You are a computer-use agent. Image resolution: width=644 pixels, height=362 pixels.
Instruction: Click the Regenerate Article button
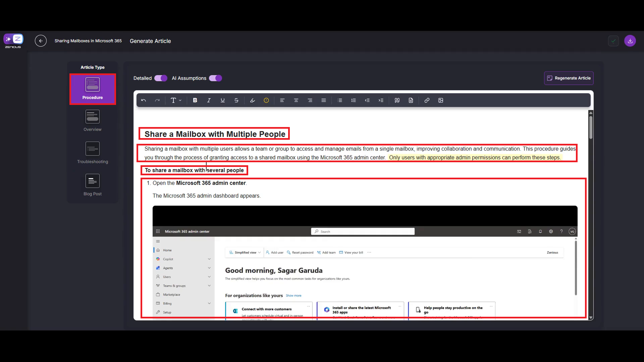tap(569, 78)
